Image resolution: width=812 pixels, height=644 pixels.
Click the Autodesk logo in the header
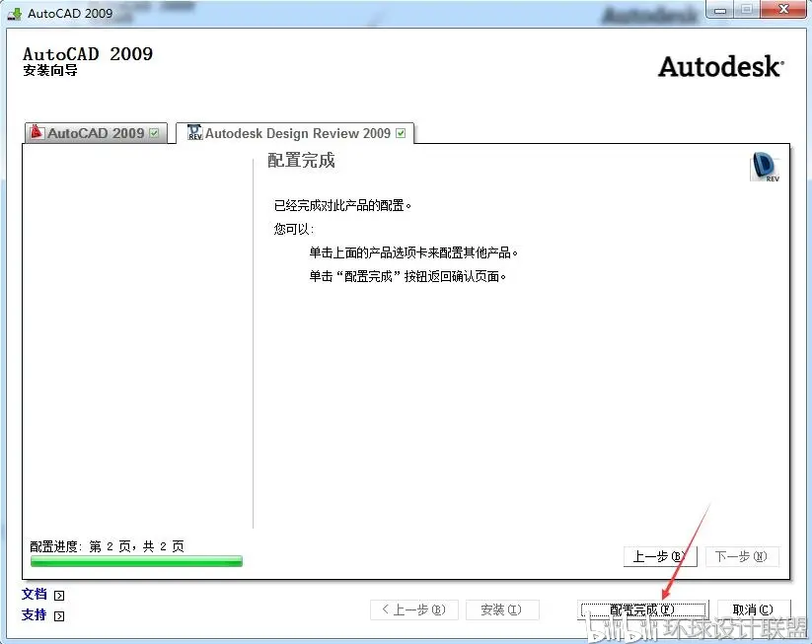pyautogui.click(x=721, y=67)
